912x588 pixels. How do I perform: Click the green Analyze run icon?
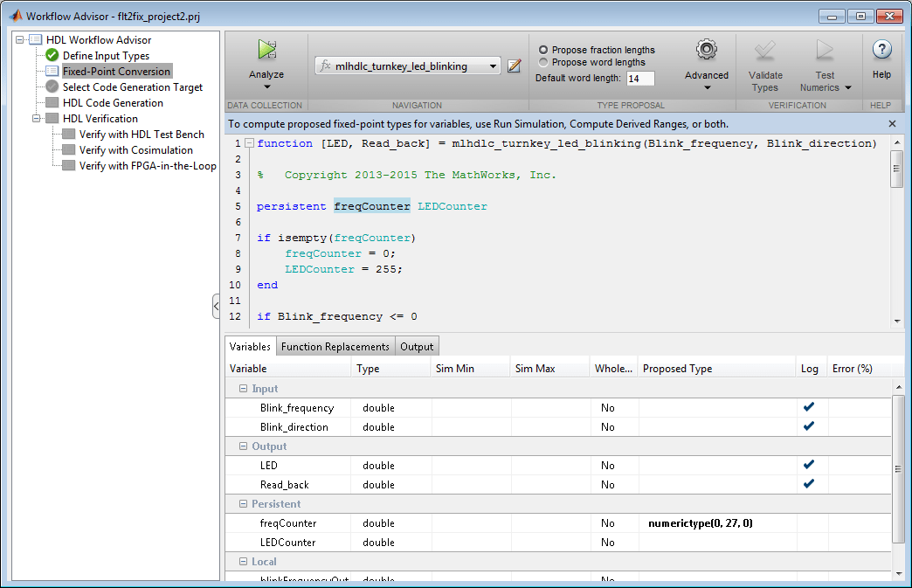tap(266, 51)
